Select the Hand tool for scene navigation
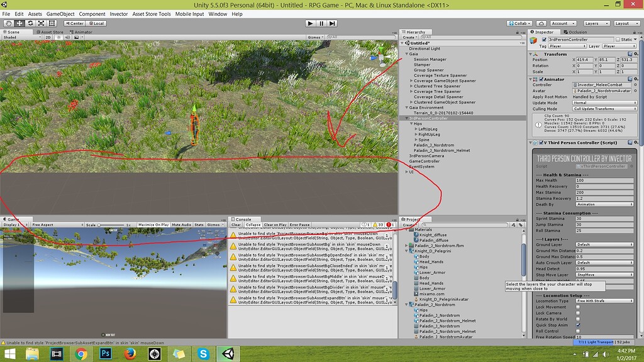 click(8, 23)
